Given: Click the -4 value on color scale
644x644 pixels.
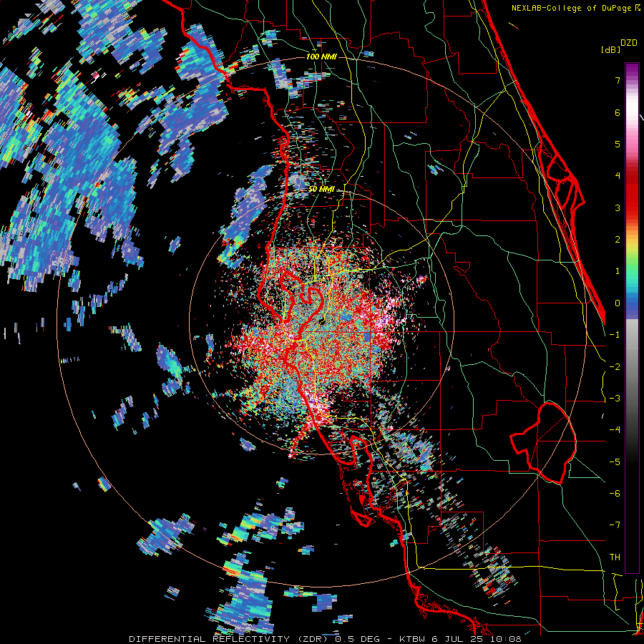Looking at the screenshot, I should [x=615, y=430].
